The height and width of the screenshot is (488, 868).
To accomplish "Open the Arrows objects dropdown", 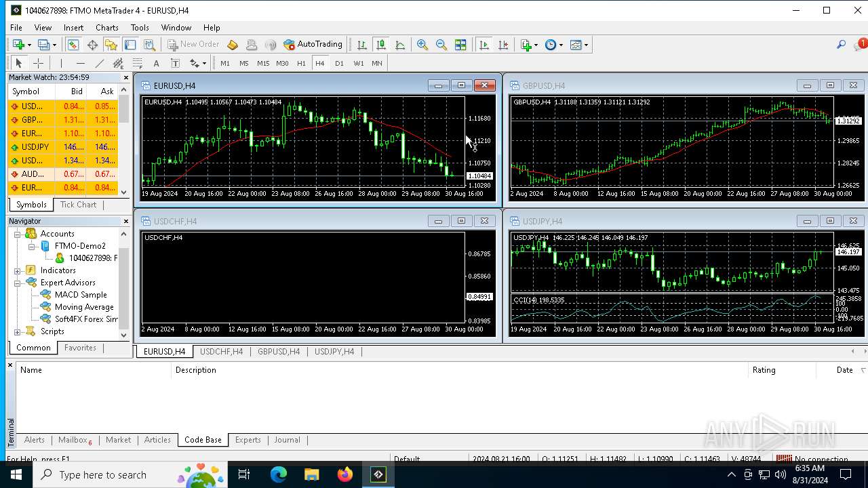I will (197, 63).
